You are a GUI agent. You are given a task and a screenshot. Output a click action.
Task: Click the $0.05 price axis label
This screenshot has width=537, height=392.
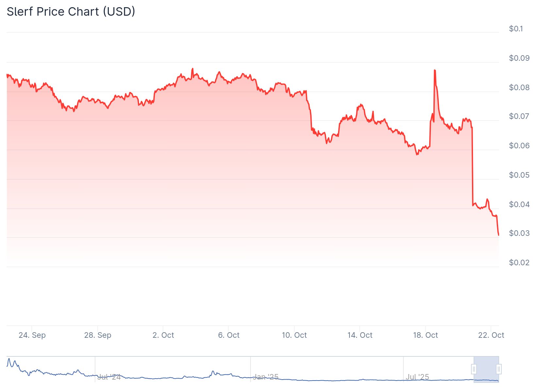519,175
